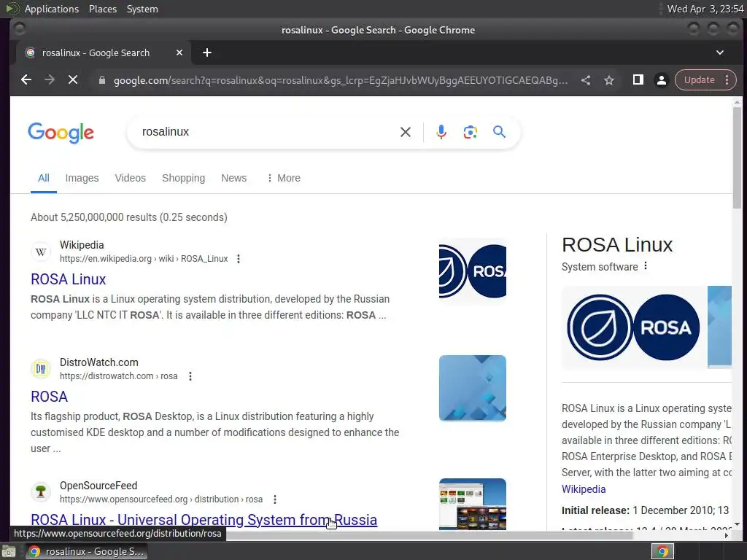This screenshot has height=560, width=747.
Task: Open the ROSA DistroWatch result link
Action: click(x=49, y=397)
